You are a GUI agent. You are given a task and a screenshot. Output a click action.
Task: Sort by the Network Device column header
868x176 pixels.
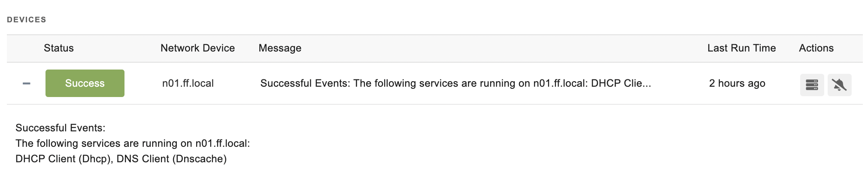197,48
